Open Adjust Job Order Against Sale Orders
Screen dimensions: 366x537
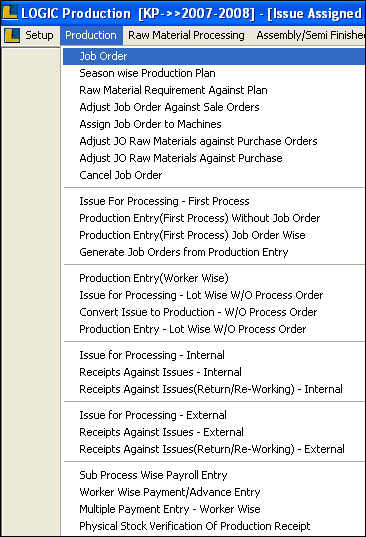click(x=214, y=107)
